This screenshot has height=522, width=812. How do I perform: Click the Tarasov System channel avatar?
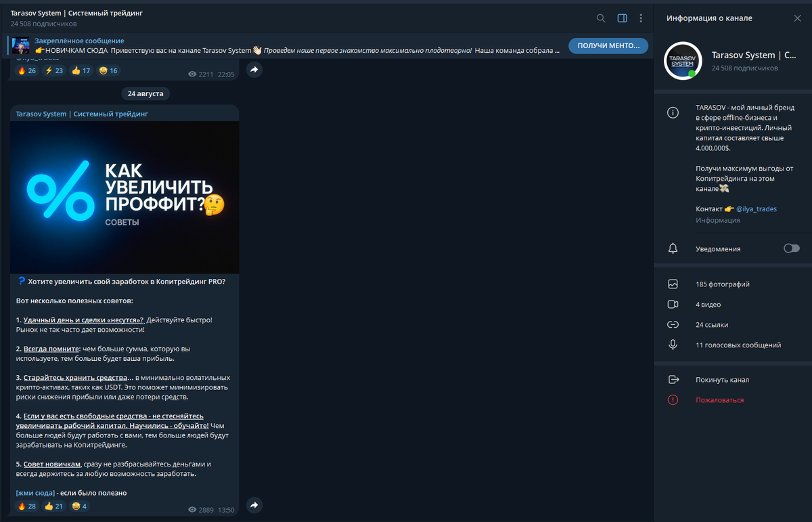click(x=683, y=61)
